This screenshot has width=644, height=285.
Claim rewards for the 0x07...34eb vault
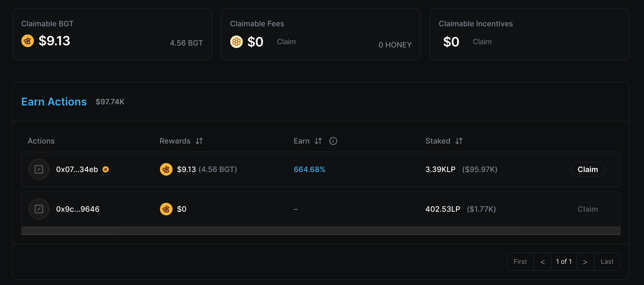587,169
